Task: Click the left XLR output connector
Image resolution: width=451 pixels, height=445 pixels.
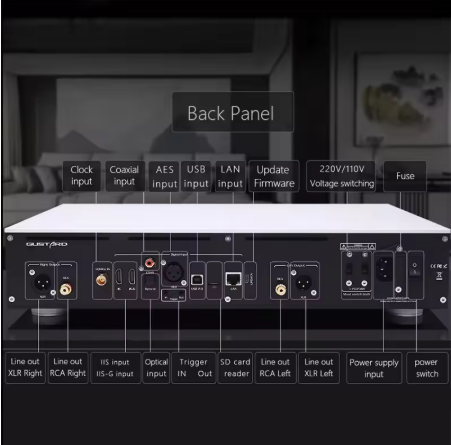Action: point(304,283)
